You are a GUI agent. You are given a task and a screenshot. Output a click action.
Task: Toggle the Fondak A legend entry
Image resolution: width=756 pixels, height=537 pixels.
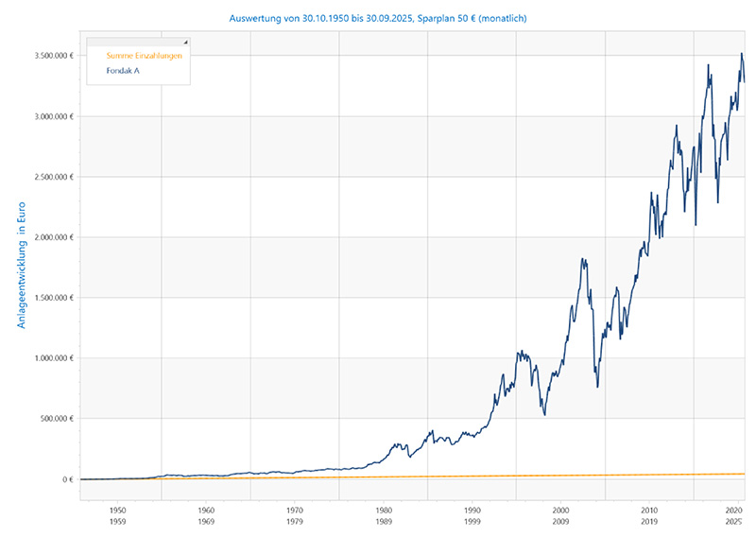[123, 70]
